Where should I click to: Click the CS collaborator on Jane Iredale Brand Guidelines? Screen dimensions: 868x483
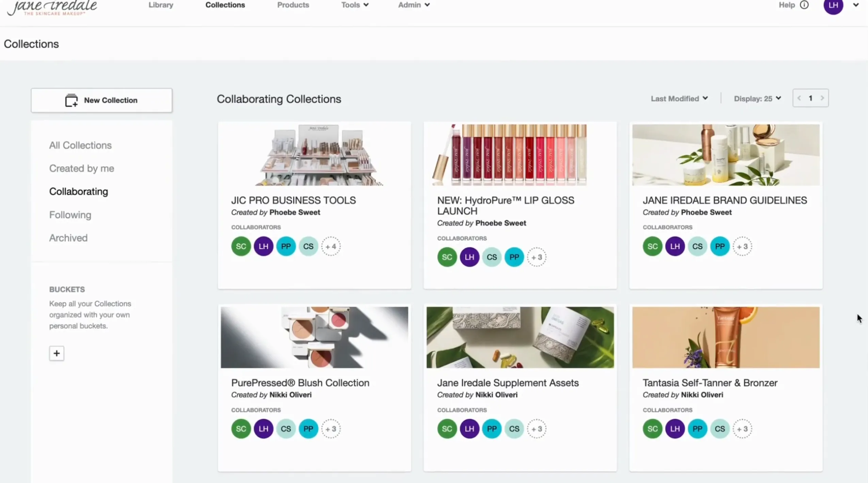pos(697,246)
